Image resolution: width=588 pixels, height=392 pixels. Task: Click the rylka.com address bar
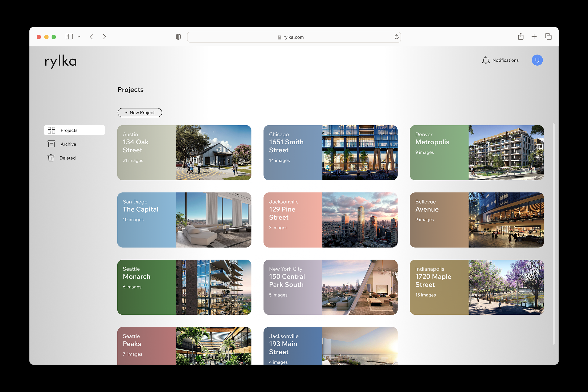click(x=293, y=37)
